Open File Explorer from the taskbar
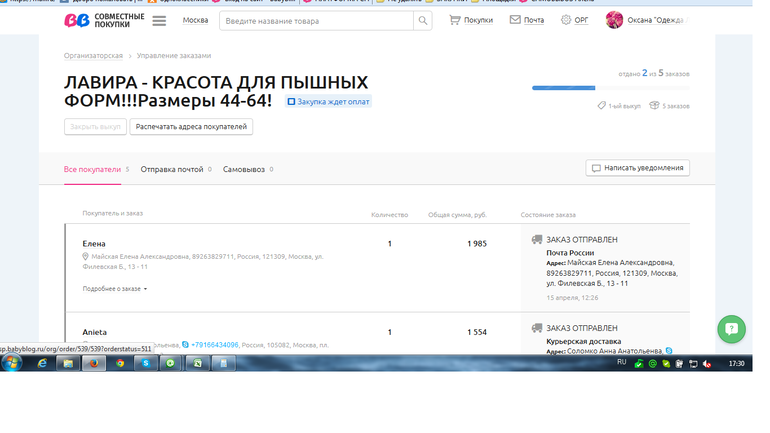 click(68, 363)
